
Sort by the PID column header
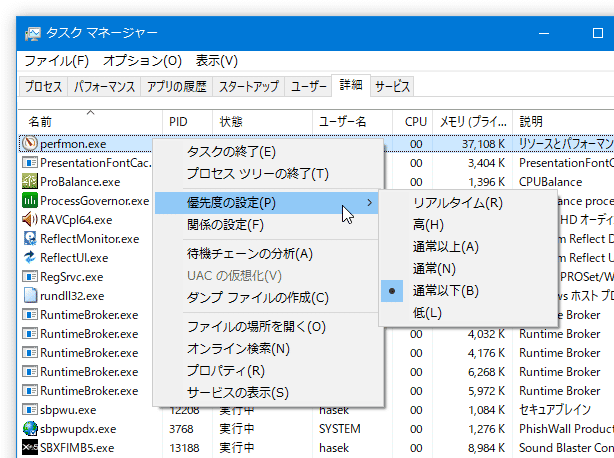(x=188, y=122)
